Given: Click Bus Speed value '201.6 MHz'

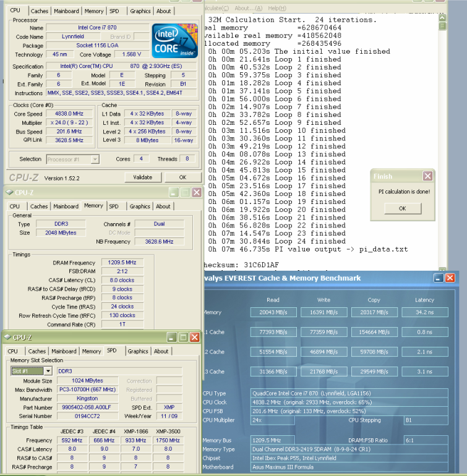Looking at the screenshot, I should pyautogui.click(x=69, y=132).
